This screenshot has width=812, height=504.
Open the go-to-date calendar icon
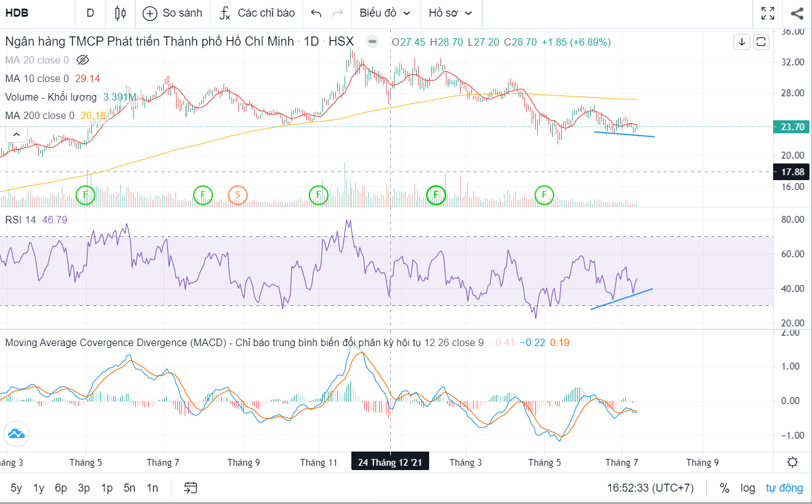pos(191,488)
